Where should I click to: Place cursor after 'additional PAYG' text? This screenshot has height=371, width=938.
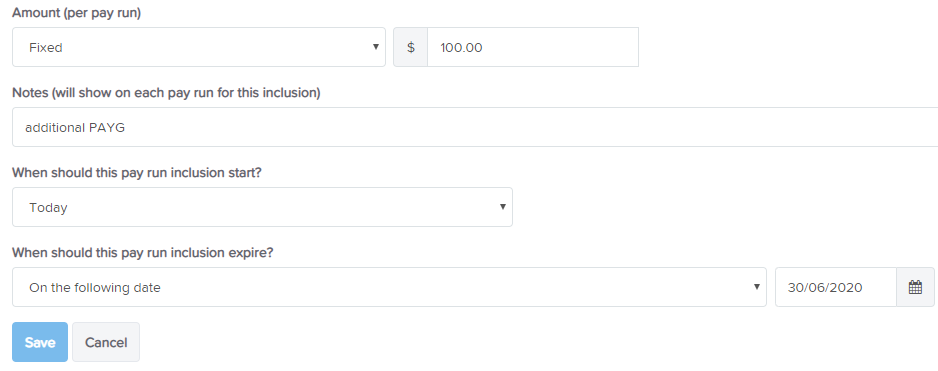pos(127,127)
